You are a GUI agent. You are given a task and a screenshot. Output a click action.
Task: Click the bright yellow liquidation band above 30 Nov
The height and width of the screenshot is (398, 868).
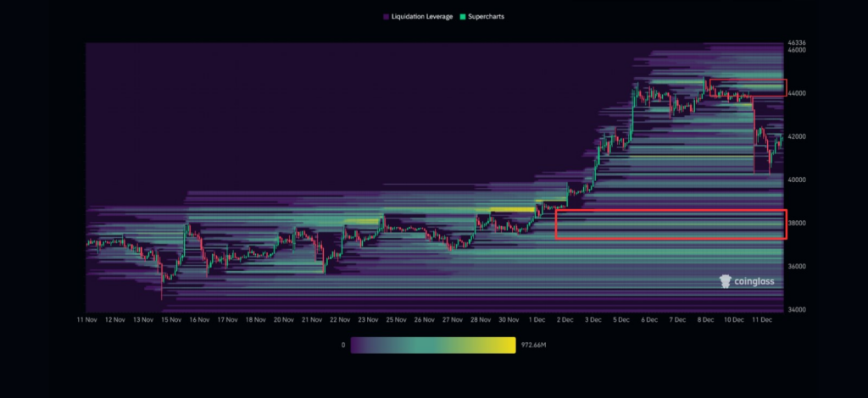pos(513,208)
